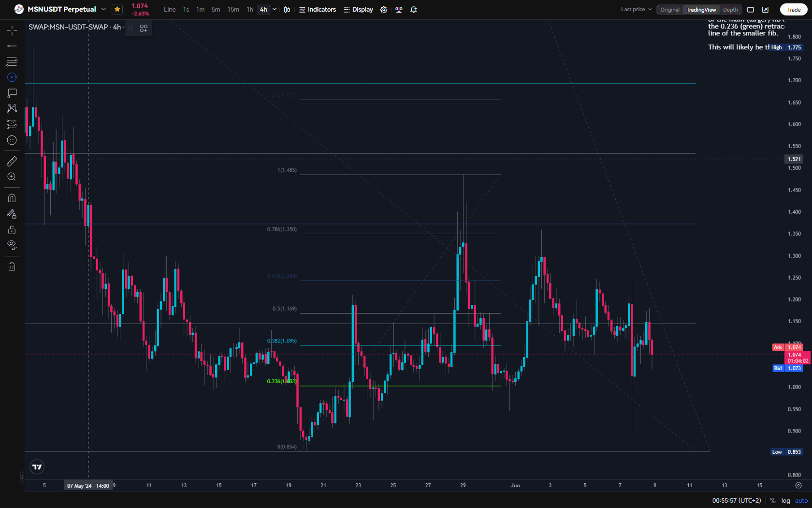812x508 pixels.
Task: Select the 1m timeframe
Action: (x=200, y=10)
